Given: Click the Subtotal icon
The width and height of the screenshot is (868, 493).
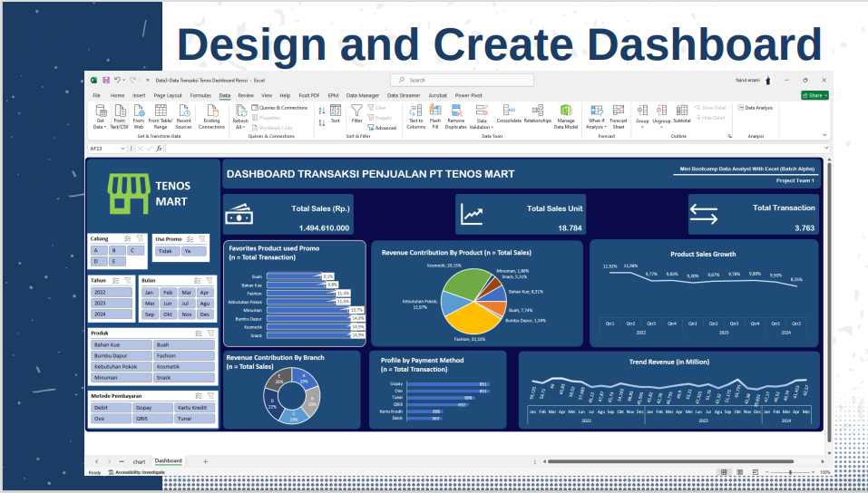Looking at the screenshot, I should coord(682,114).
